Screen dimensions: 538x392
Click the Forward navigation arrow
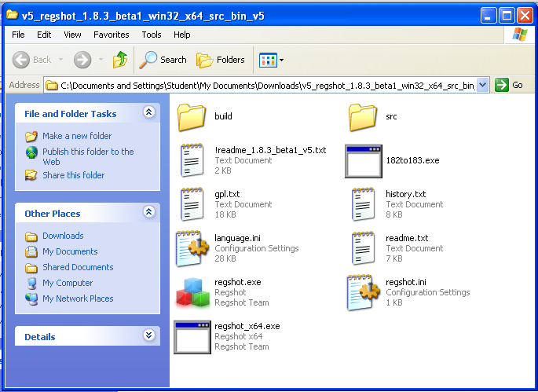(82, 60)
